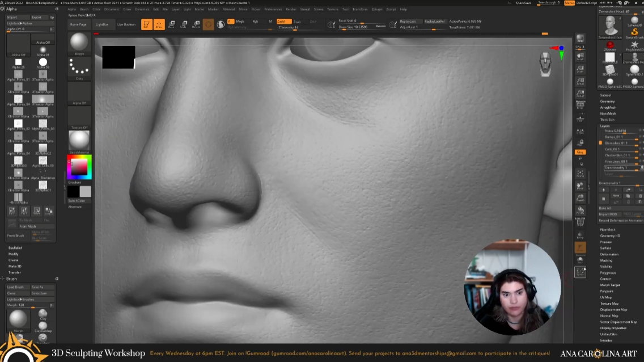The height and width of the screenshot is (362, 644).
Task: Click the Gizmo 3D circle icon
Action: 208,24
